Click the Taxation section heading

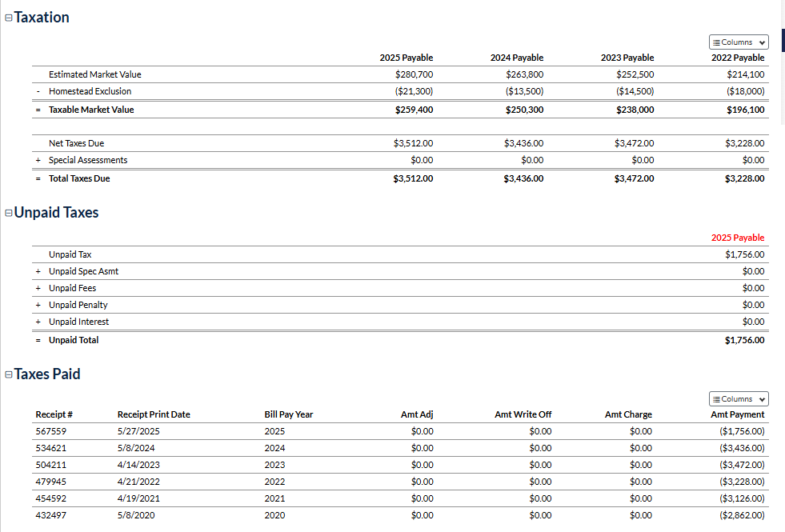(x=42, y=18)
